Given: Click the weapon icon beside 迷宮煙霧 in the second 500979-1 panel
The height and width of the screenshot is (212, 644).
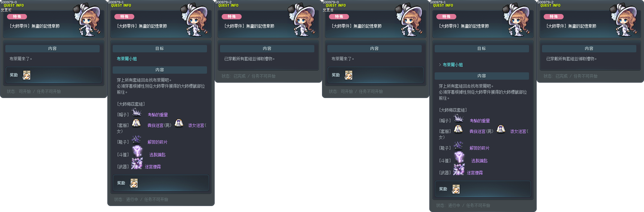Looking at the screenshot, I should [459, 170].
